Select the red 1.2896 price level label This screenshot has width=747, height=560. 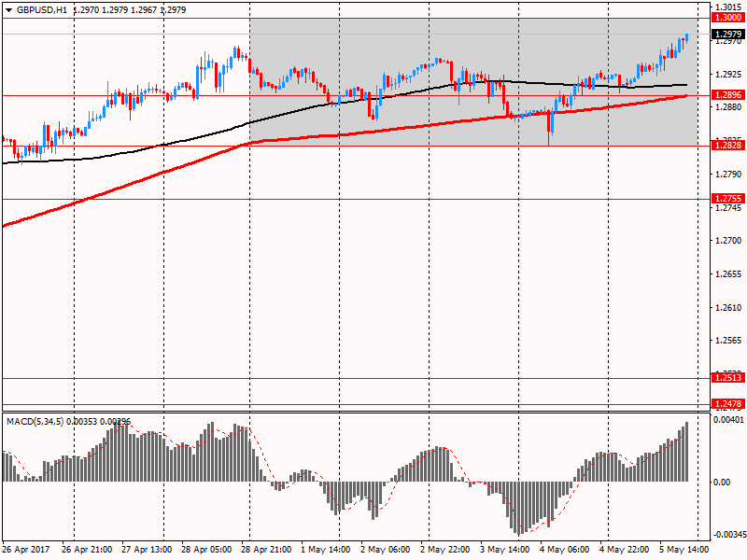coord(727,95)
